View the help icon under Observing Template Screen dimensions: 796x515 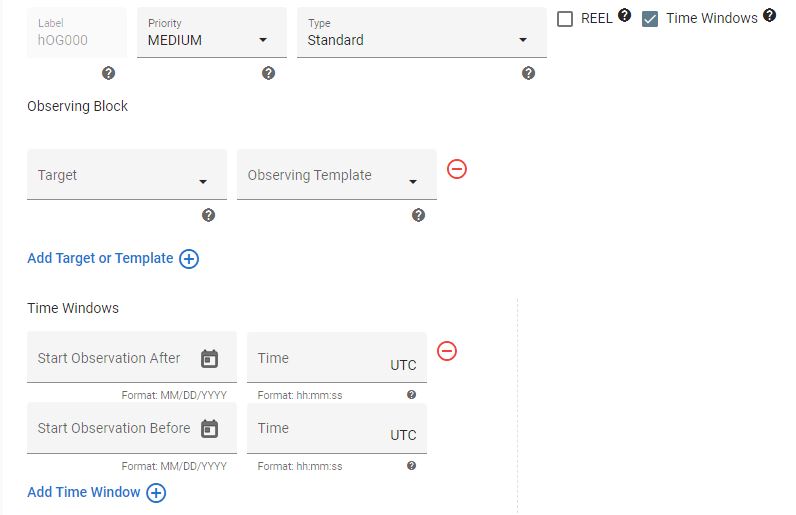tap(418, 215)
